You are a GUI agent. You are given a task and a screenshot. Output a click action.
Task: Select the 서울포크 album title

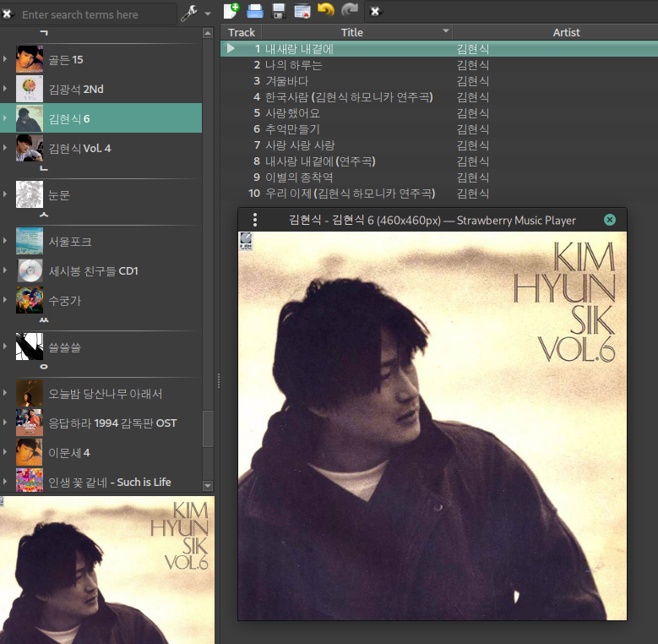click(x=70, y=242)
